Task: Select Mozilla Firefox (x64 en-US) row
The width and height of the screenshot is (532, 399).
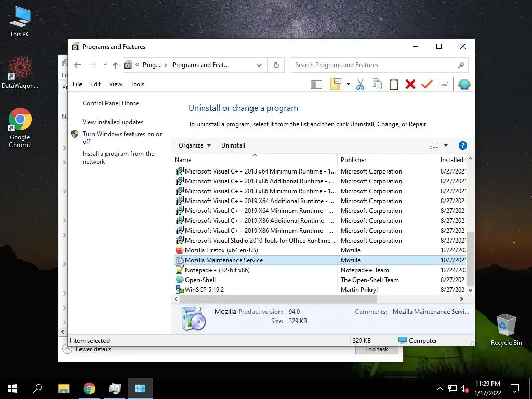Action: tap(320, 250)
